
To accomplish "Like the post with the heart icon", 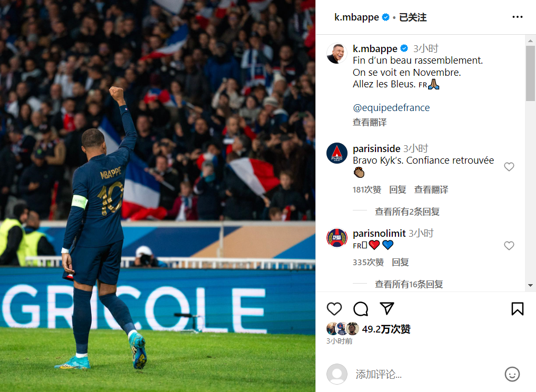I will coord(334,309).
